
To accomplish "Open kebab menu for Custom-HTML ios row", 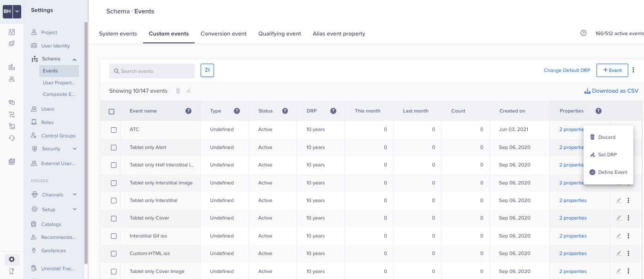I will [x=628, y=253].
